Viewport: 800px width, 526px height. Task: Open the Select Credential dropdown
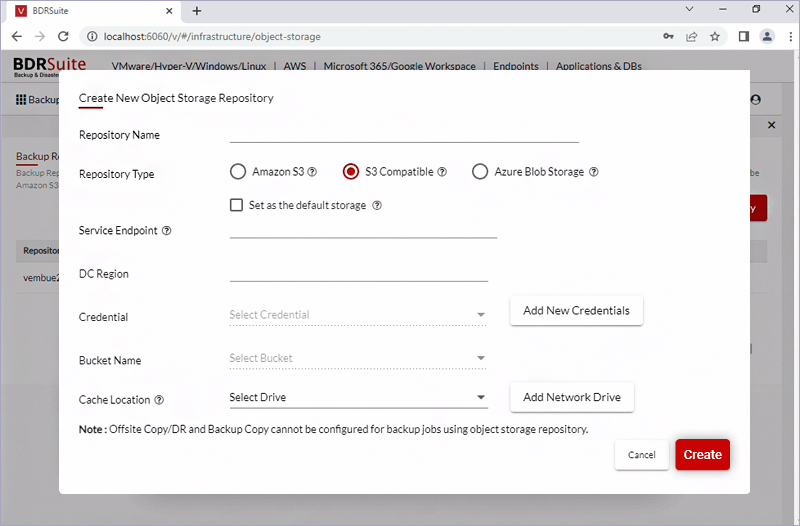point(358,315)
